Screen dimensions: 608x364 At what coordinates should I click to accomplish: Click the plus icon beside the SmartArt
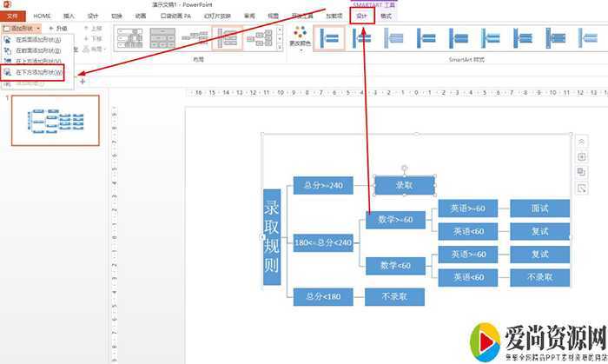point(581,156)
